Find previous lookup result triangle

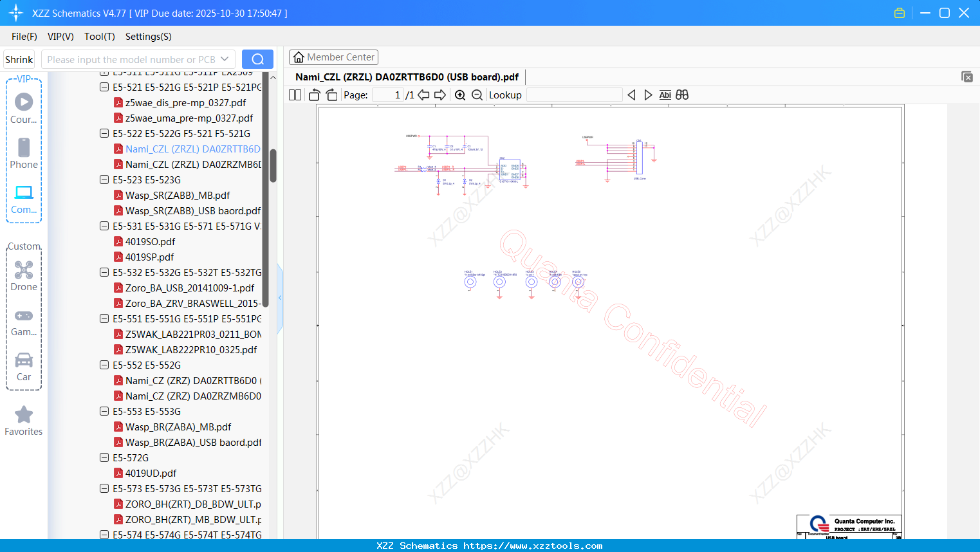(631, 95)
